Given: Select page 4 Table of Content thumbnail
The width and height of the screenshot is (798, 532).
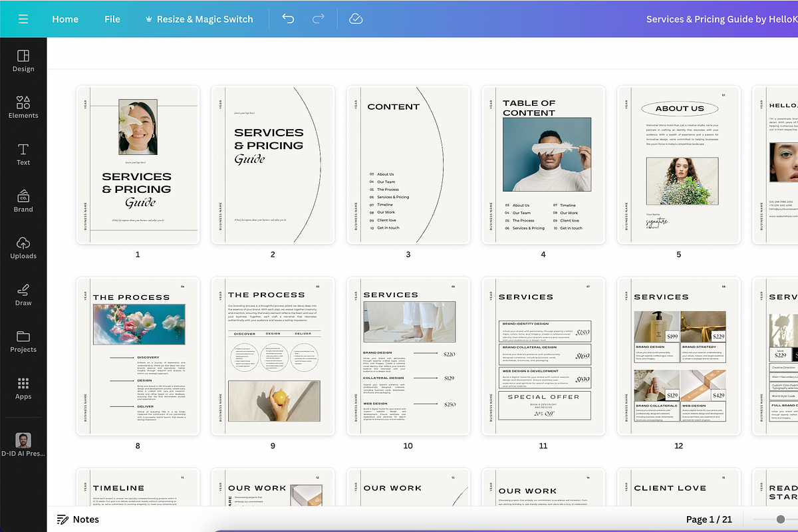Looking at the screenshot, I should (x=543, y=165).
